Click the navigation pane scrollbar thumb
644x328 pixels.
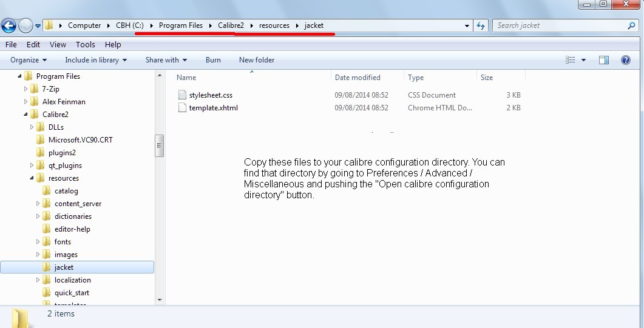[160, 146]
